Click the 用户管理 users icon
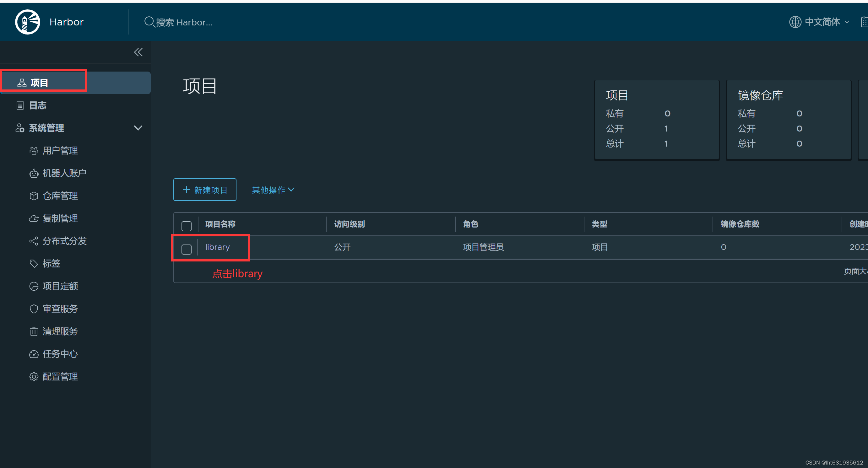The height and width of the screenshot is (468, 868). coord(34,150)
